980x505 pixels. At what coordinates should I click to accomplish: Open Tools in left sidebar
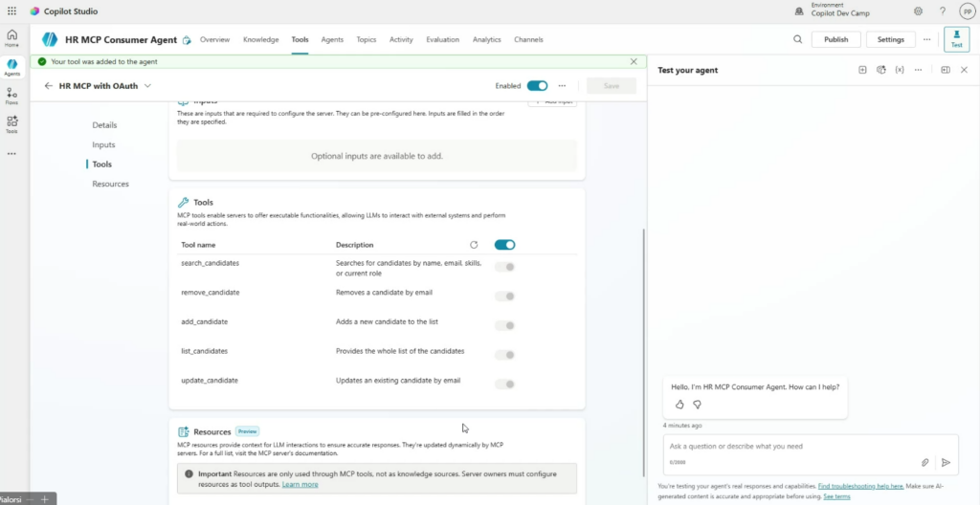11,124
